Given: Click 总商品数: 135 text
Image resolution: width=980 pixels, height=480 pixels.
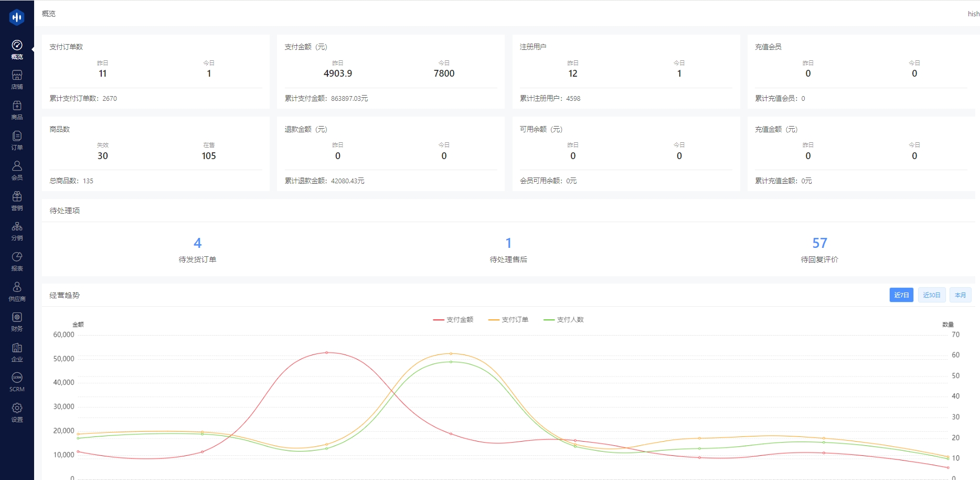Looking at the screenshot, I should [71, 181].
